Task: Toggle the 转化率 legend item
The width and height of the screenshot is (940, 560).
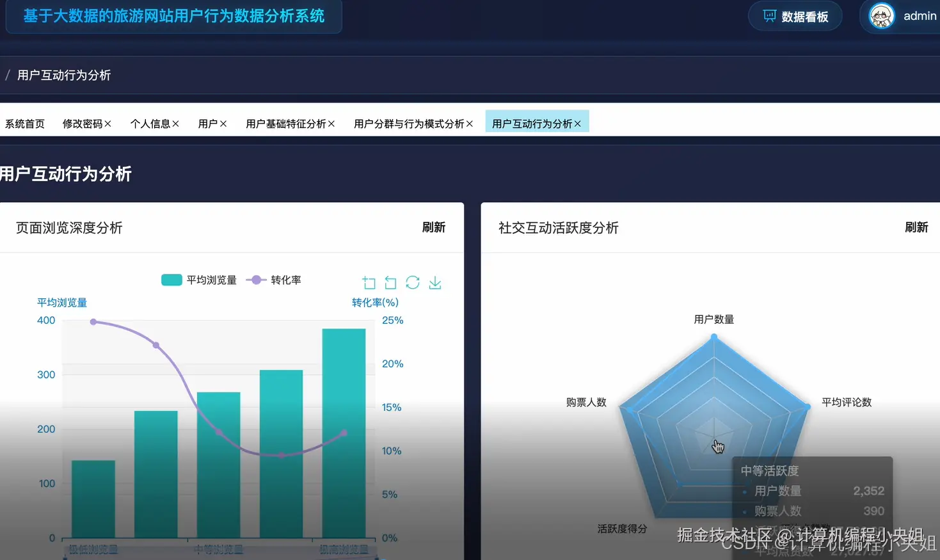Action: (x=280, y=280)
